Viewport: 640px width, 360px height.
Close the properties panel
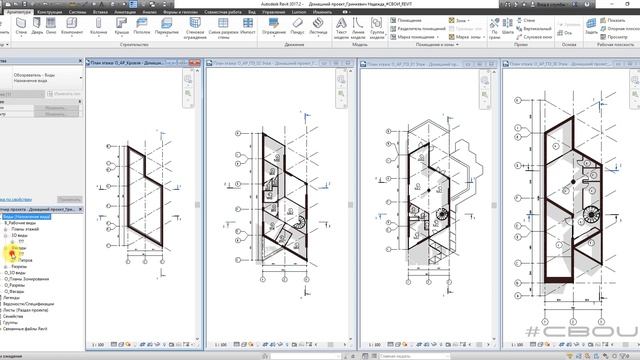pyautogui.click(x=80, y=61)
